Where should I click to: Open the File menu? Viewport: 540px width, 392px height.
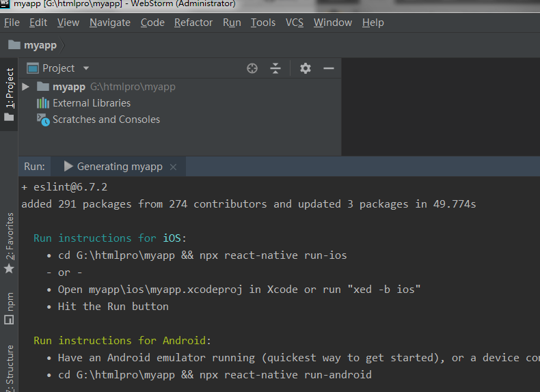pyautogui.click(x=12, y=23)
